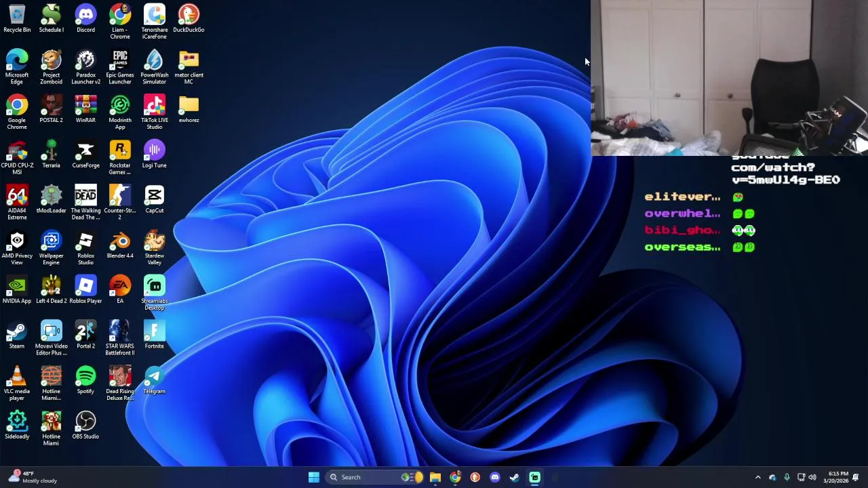Open the PowerWash Simulator shortcut
The height and width of the screenshot is (488, 868).
click(x=155, y=67)
